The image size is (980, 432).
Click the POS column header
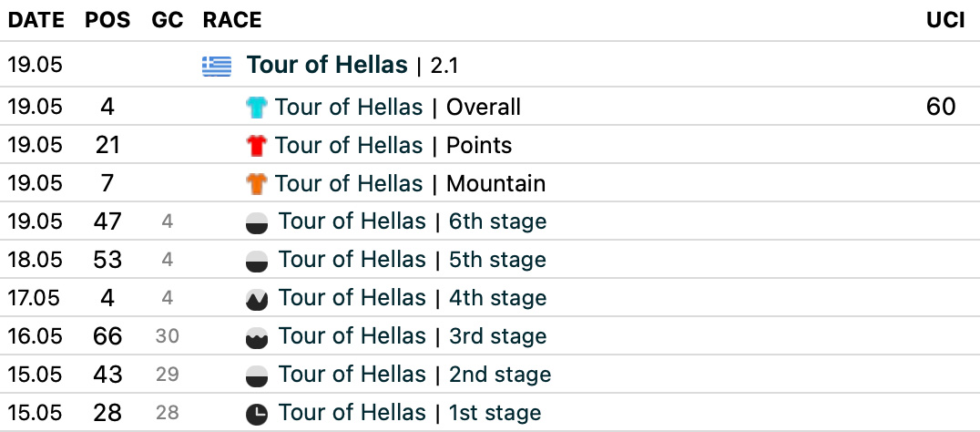[x=107, y=20]
